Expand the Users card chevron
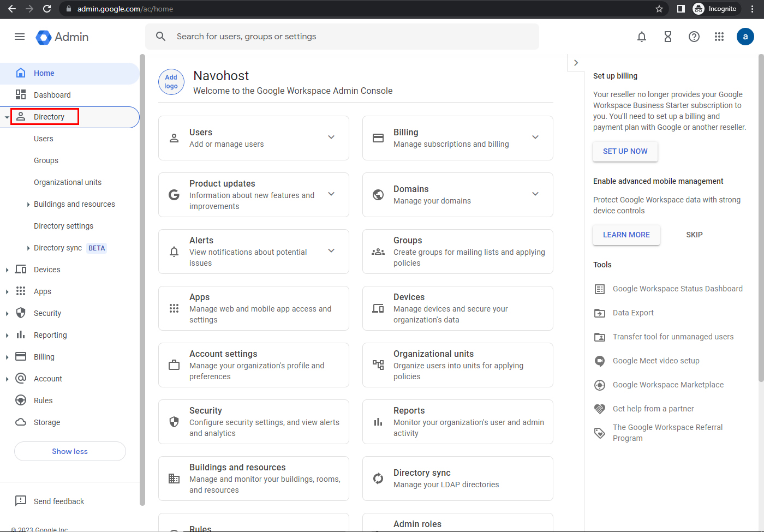 coord(331,138)
